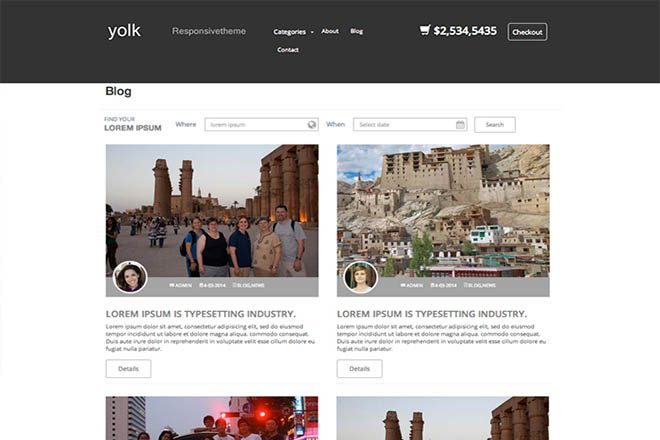Click Details under the first post
The width and height of the screenshot is (660, 440).
(x=128, y=369)
